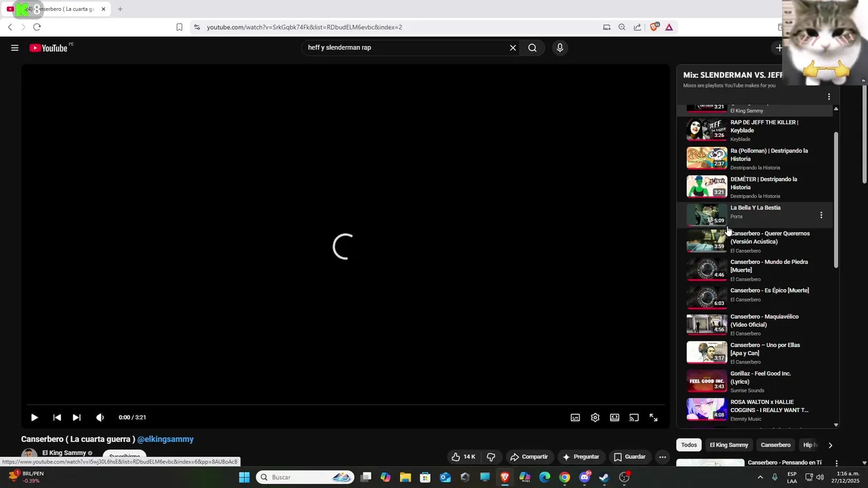Share video via Compartir button
The width and height of the screenshot is (868, 488).
click(529, 457)
